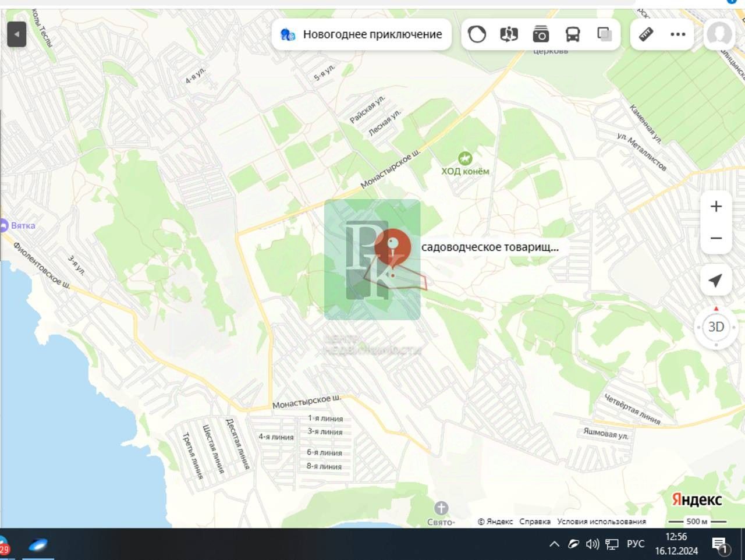Click the Лесная ул. street label
745x560 pixels.
[x=385, y=122]
